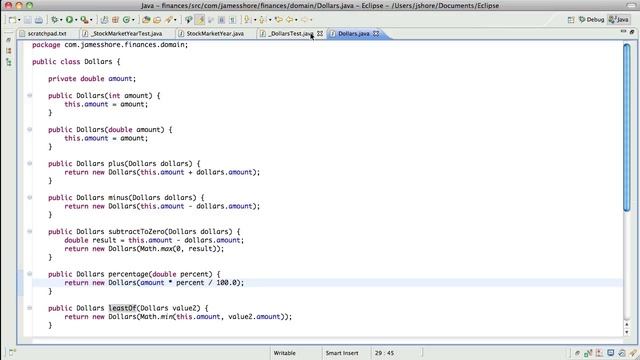Open Forward navigation history dropdown arrow
Image resolution: width=640 pixels, height=360 pixels.
click(x=311, y=20)
